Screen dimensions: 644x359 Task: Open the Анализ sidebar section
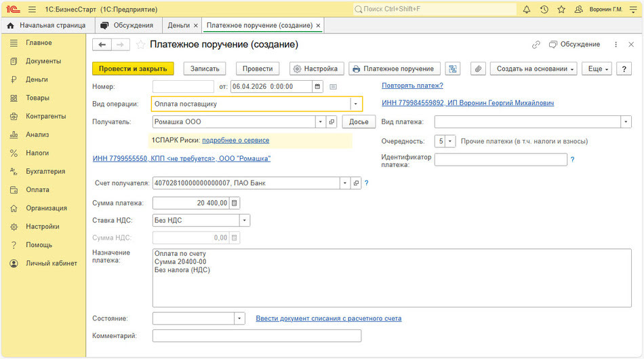point(37,134)
